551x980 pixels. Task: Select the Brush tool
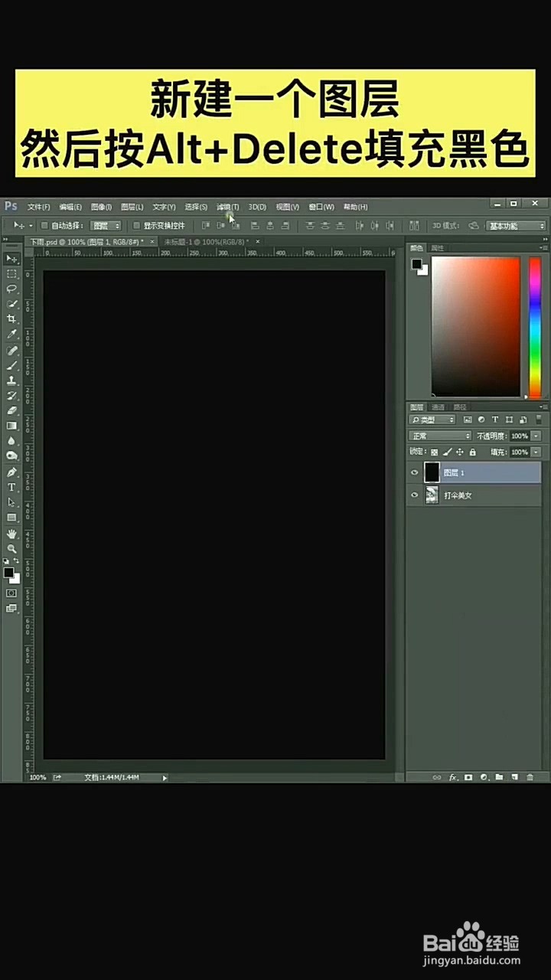point(11,365)
